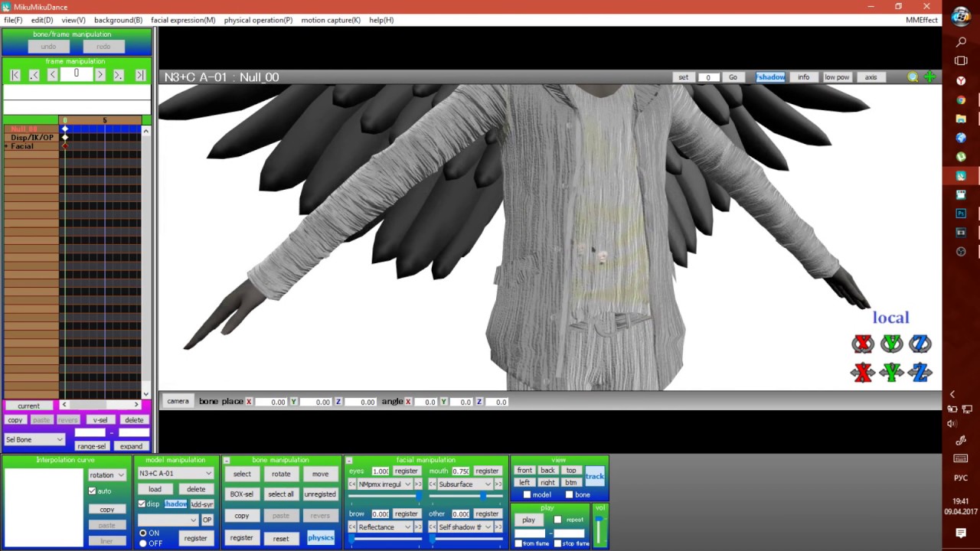Click the load model button
Image resolution: width=980 pixels, height=551 pixels.
click(x=155, y=489)
